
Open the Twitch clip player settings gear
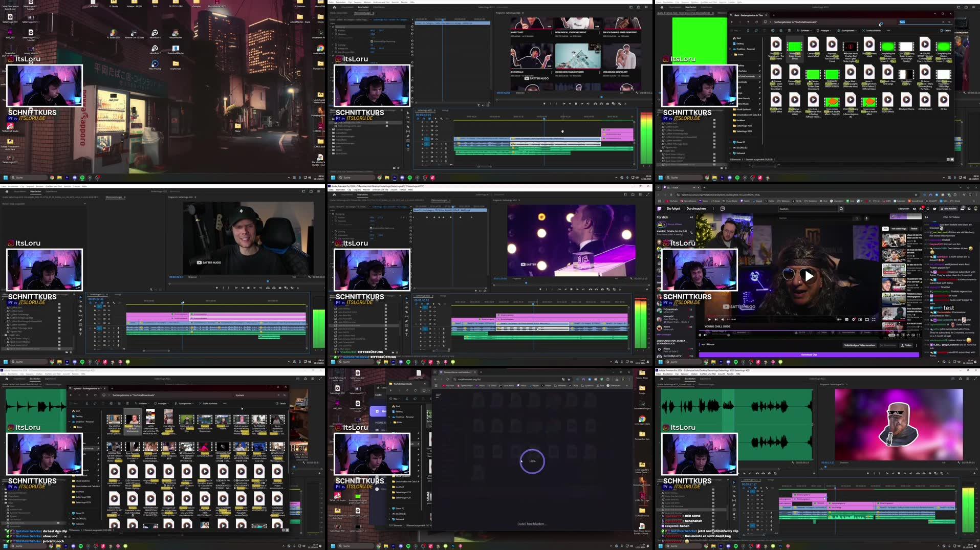(x=898, y=335)
